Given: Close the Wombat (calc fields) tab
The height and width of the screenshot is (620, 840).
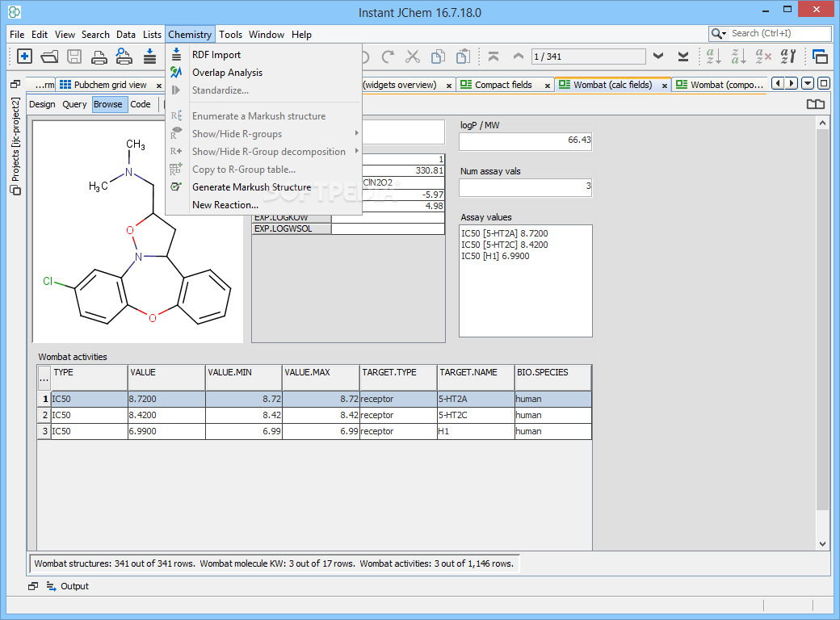Looking at the screenshot, I should coord(664,86).
